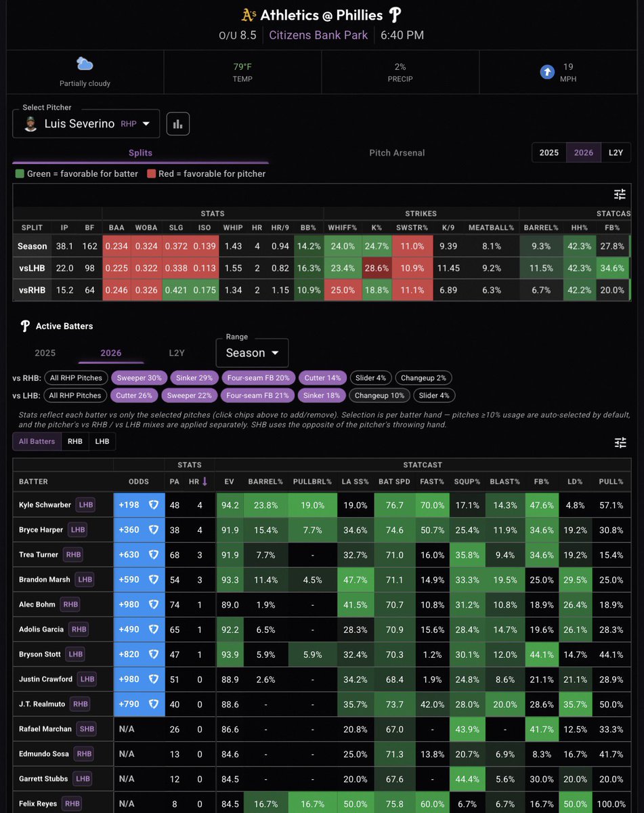Sort batters by the EV column header
Screen dimensions: 644x813
[x=229, y=481]
